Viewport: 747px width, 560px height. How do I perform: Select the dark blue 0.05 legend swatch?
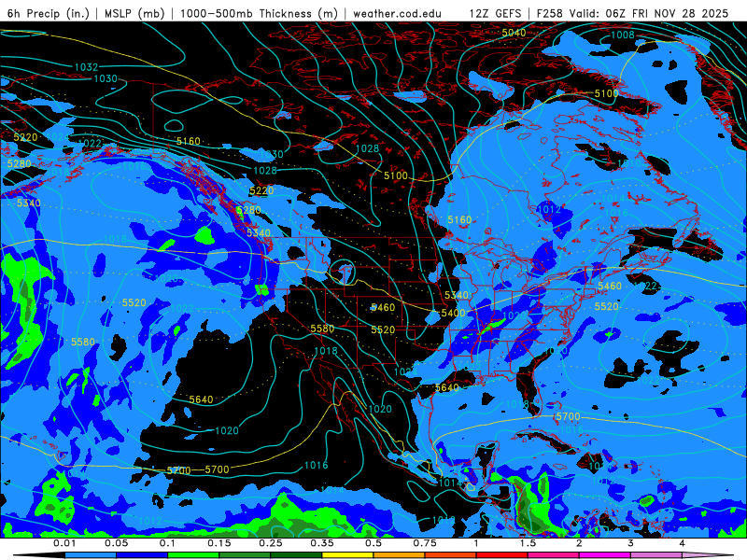(143, 555)
